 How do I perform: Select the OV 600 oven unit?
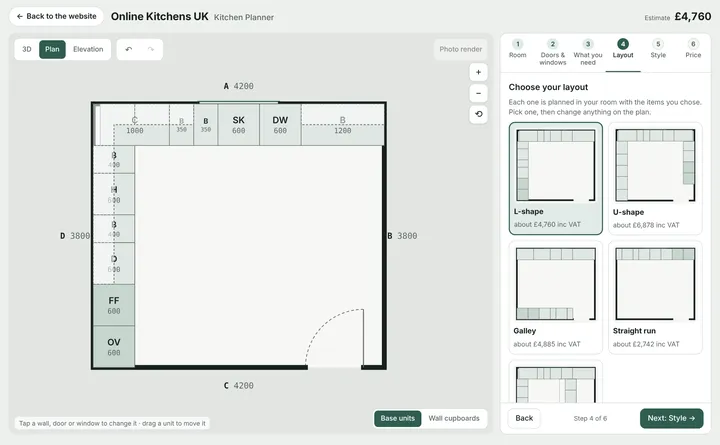[x=114, y=347]
